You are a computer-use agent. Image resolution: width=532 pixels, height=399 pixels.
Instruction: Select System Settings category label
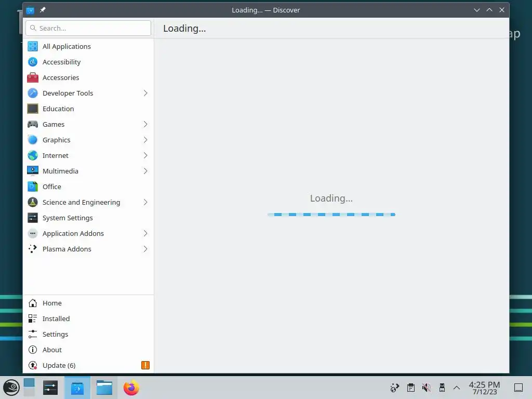click(68, 218)
